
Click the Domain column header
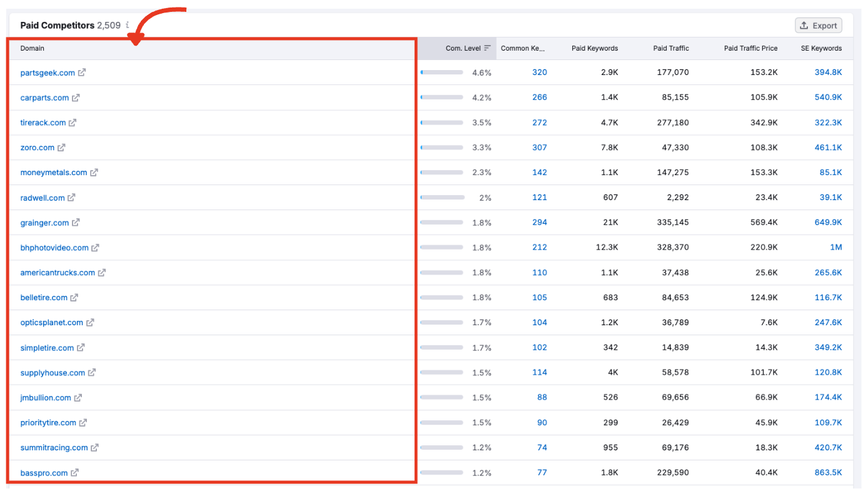(32, 48)
